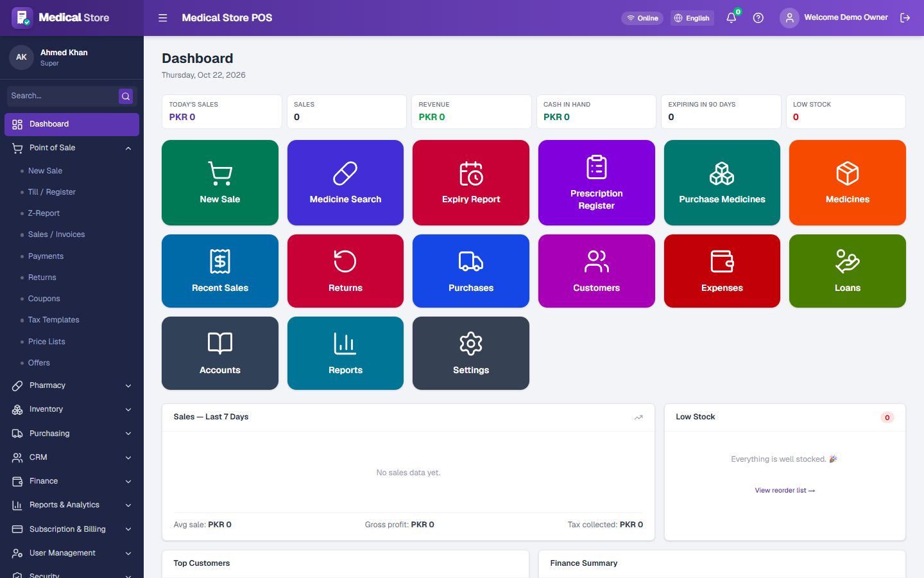Toggle the hamburger sidebar menu icon
The image size is (924, 578).
pos(163,18)
